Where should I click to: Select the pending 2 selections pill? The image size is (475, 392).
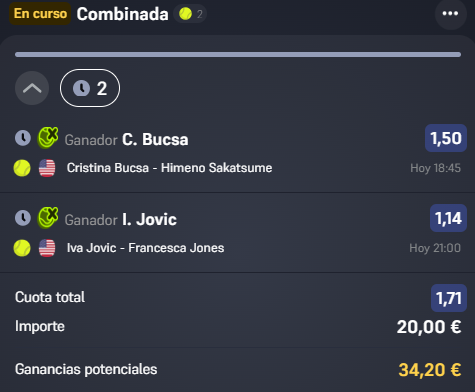pos(90,88)
